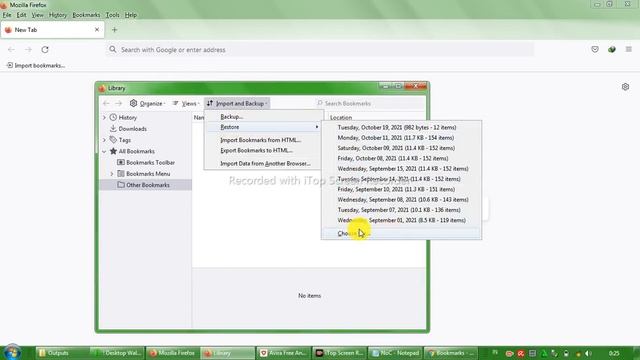Choose Import Bookmarks from HTML
Screen dimensions: 640x360
click(x=264, y=140)
